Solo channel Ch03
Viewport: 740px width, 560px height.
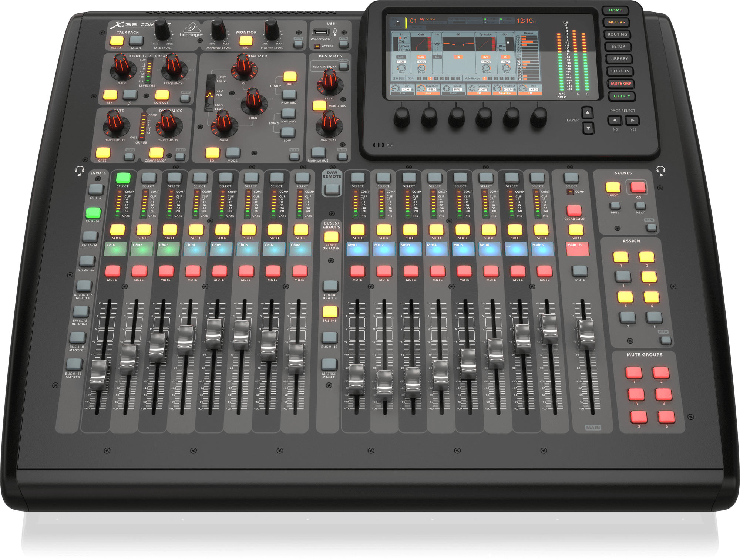pos(170,230)
